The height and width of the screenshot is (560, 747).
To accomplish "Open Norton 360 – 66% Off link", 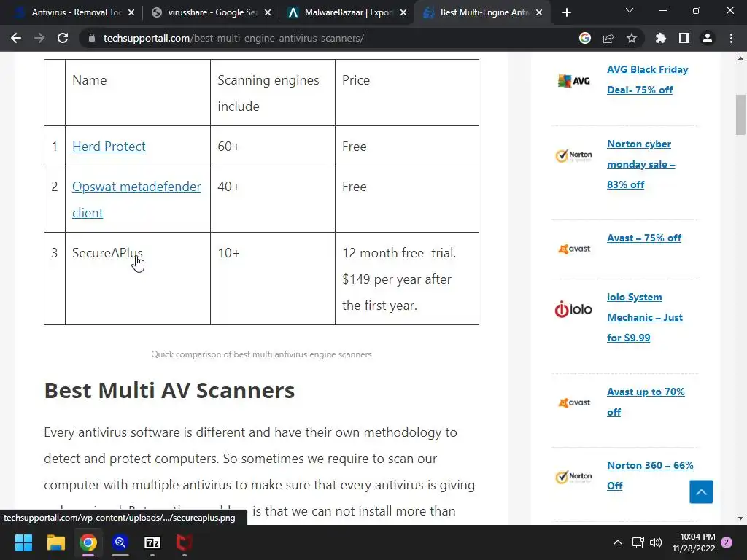I will (x=650, y=475).
